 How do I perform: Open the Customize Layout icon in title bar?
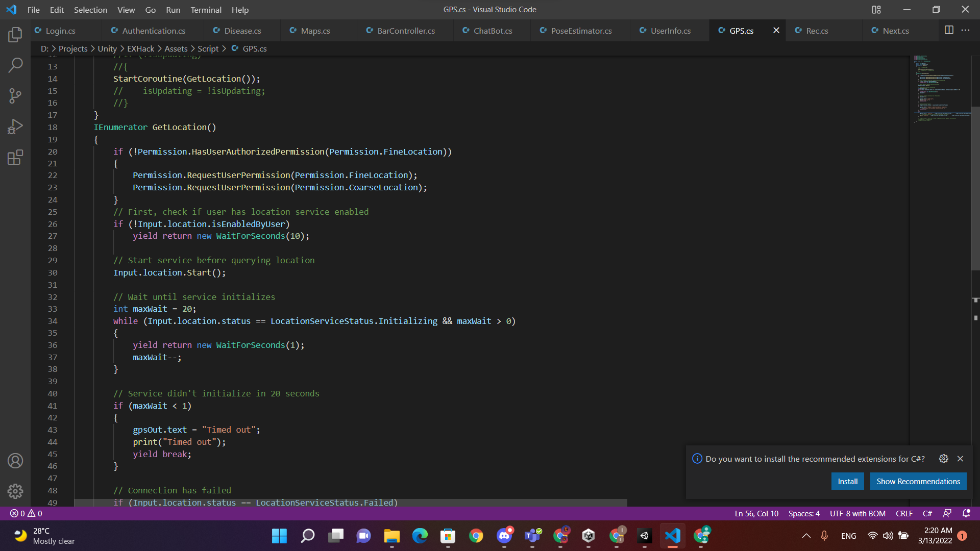(x=876, y=10)
